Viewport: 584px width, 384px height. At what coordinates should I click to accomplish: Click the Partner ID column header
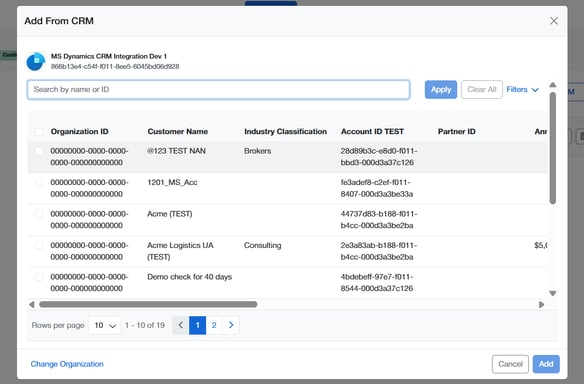456,131
